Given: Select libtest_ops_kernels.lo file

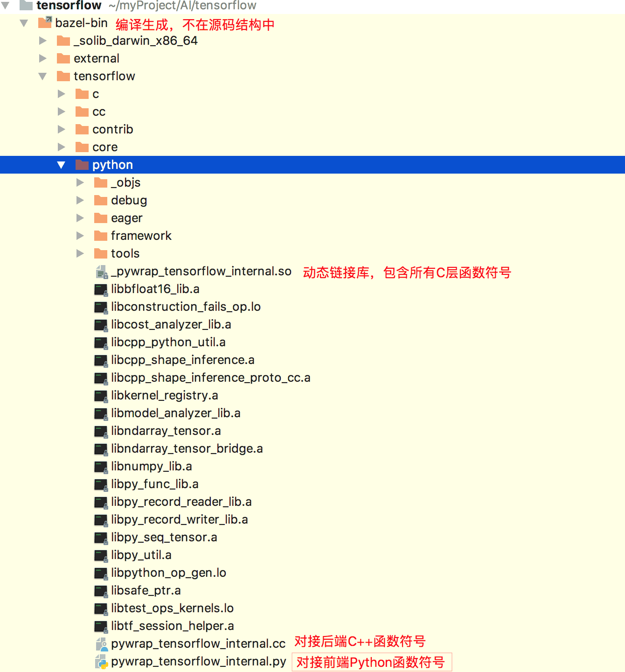Looking at the screenshot, I should pos(173,608).
